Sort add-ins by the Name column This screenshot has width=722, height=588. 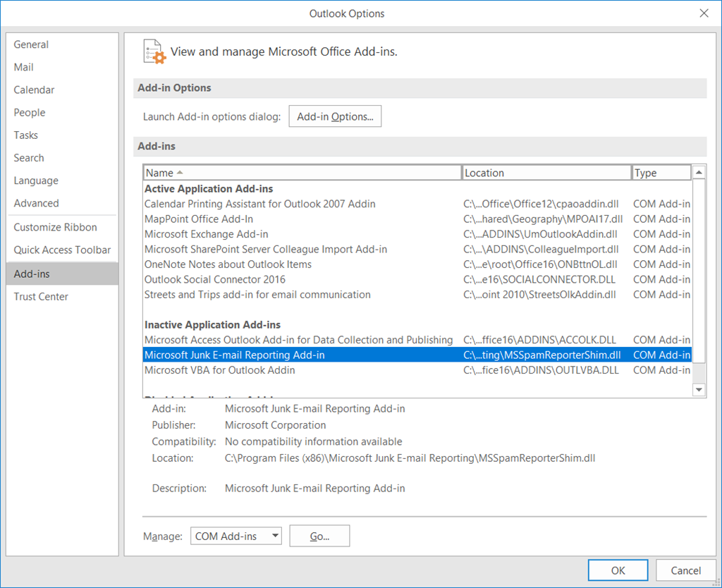point(302,173)
